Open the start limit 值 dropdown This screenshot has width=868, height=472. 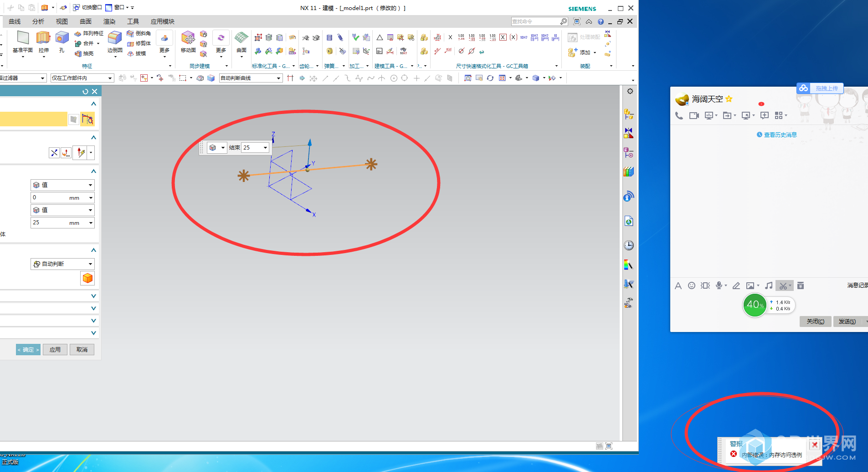(x=62, y=185)
